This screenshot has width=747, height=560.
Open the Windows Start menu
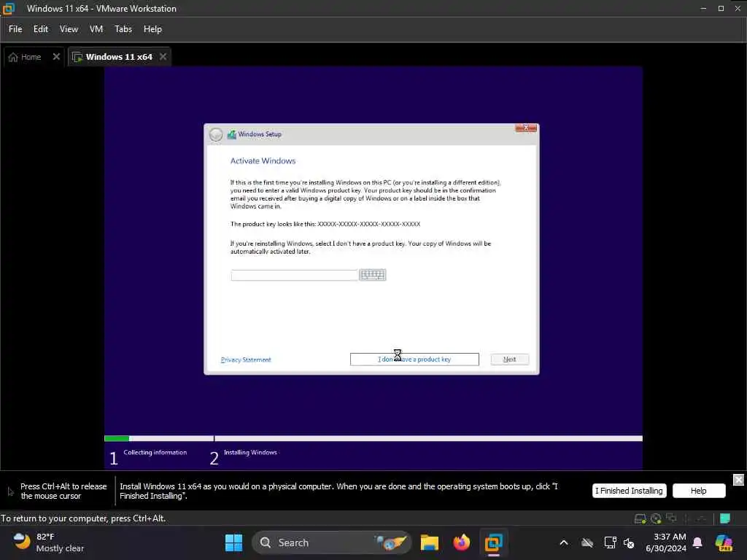[x=233, y=542]
